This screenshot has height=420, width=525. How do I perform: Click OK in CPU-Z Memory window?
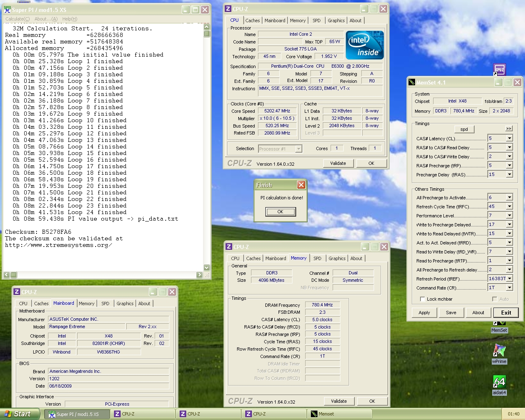pos(372,401)
